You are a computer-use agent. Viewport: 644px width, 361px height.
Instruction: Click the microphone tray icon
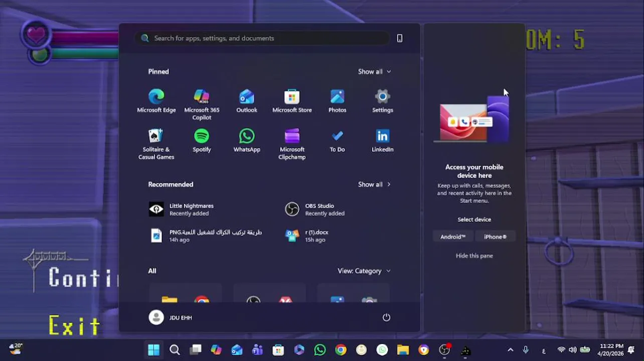pyautogui.click(x=526, y=349)
